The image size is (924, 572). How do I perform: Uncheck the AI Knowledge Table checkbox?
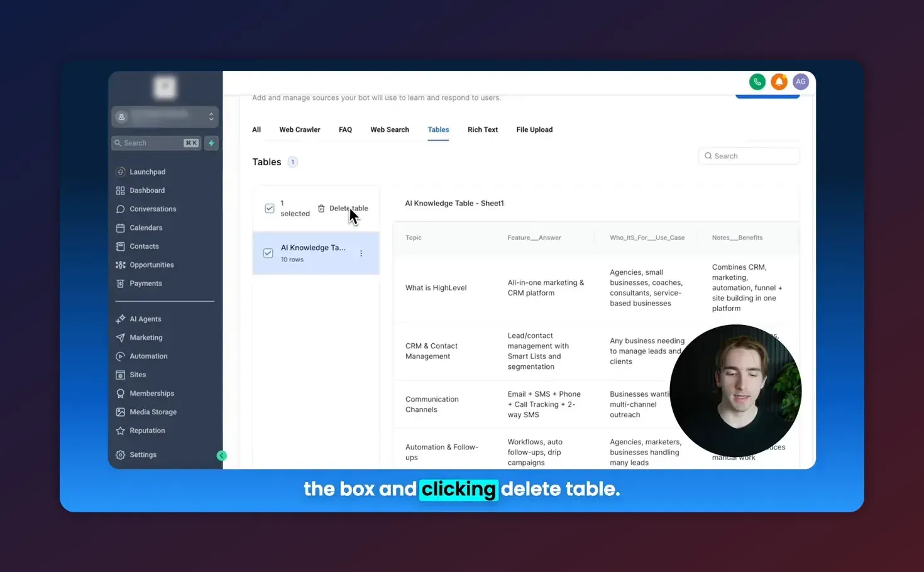click(x=268, y=253)
